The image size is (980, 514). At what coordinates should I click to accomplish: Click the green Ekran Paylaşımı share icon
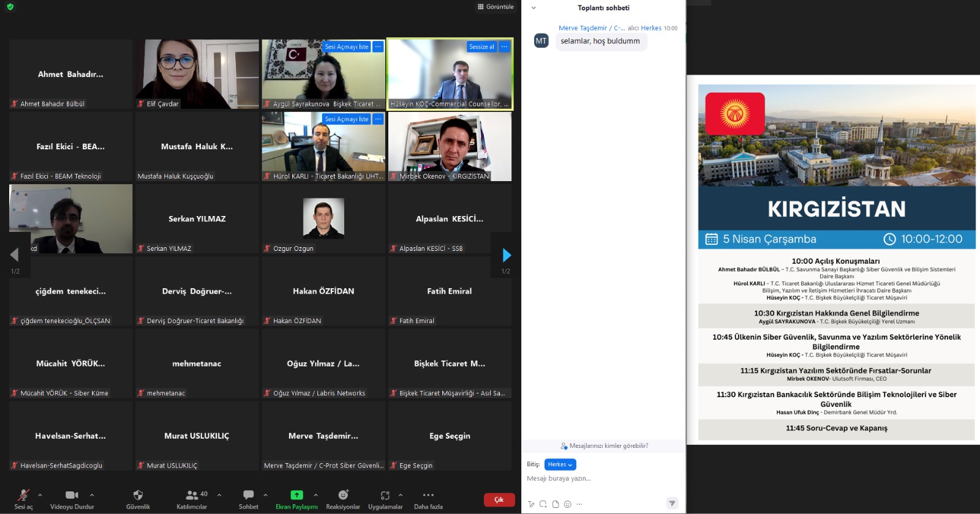coord(296,495)
